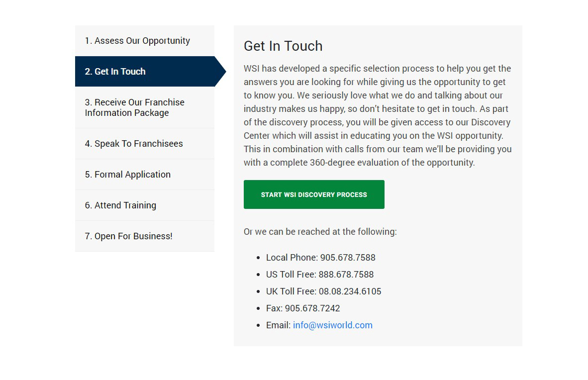Select the Open For Business! step
Screen dimensions: 588x380
145,236
